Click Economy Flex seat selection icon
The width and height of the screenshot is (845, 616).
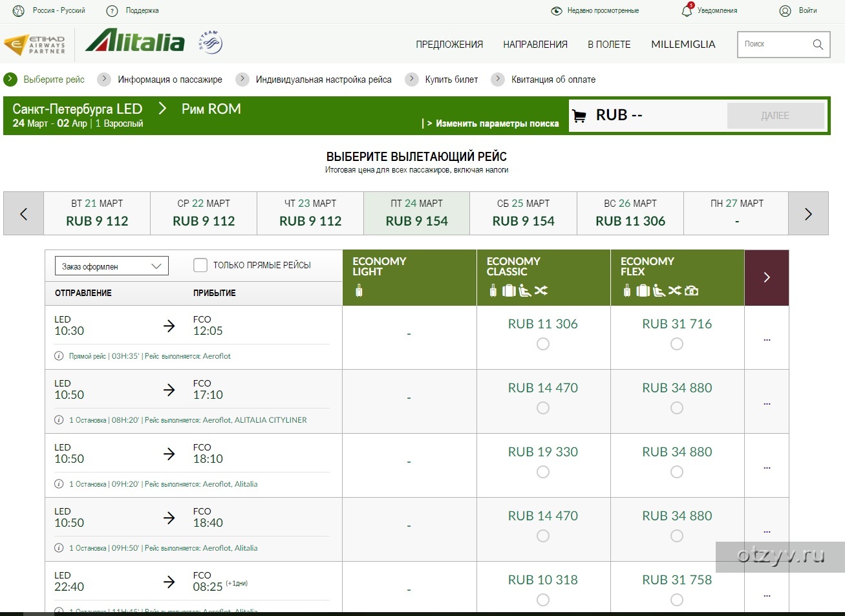(658, 291)
